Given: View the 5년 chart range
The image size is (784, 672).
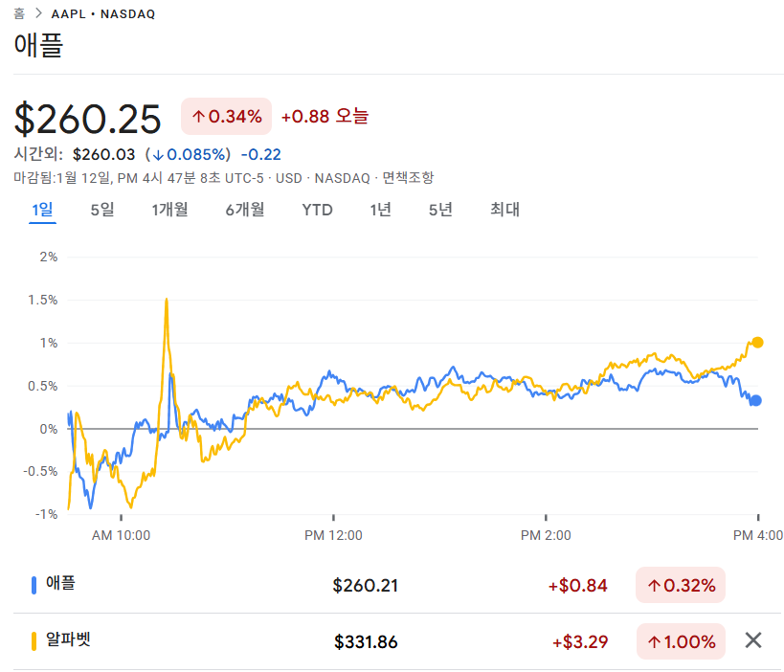Looking at the screenshot, I should point(440,210).
